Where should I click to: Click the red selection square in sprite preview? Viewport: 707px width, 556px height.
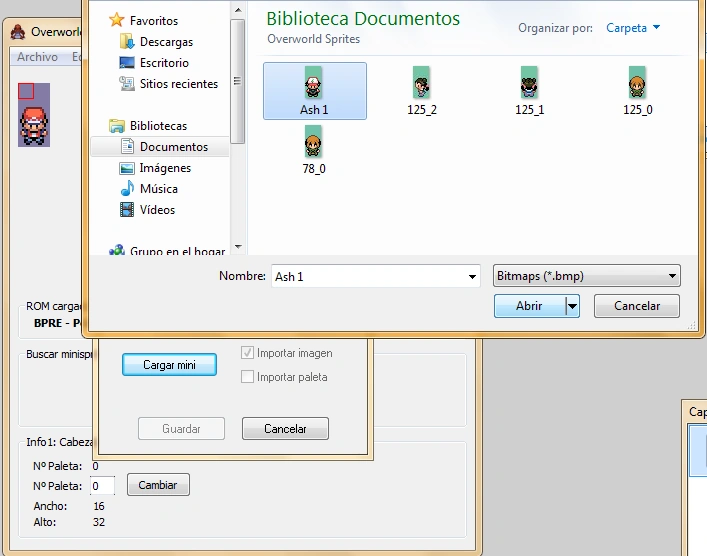click(26, 91)
